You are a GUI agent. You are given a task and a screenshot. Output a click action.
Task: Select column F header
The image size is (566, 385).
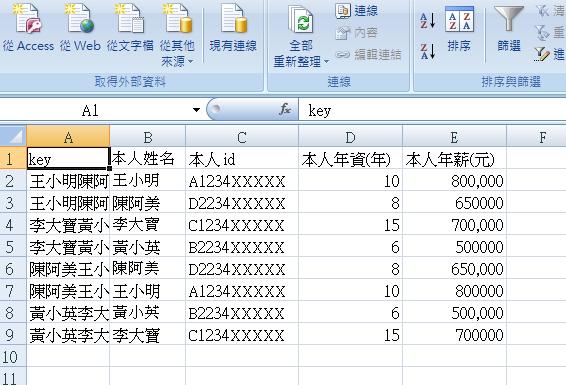pos(536,137)
